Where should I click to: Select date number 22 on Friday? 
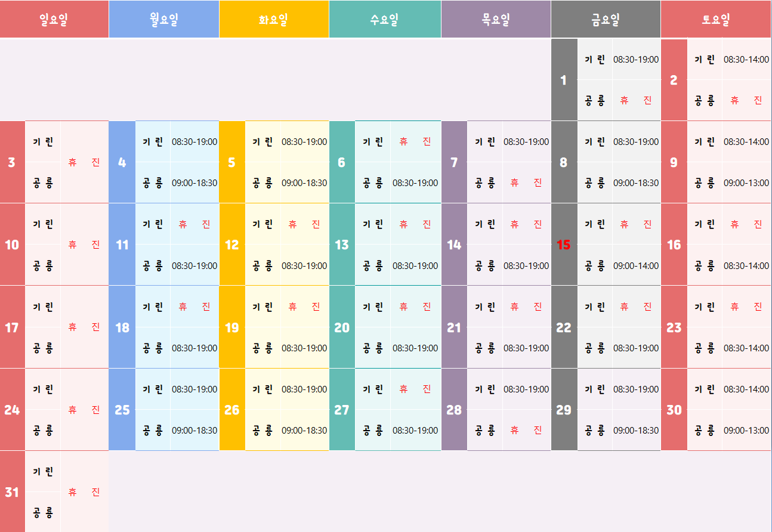564,327
